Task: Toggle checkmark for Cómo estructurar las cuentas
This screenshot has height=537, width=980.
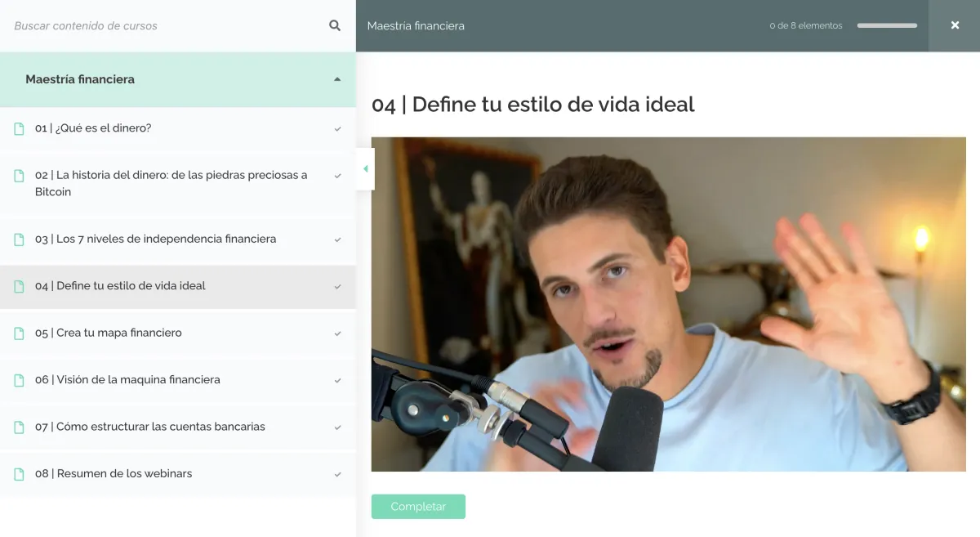Action: [337, 427]
